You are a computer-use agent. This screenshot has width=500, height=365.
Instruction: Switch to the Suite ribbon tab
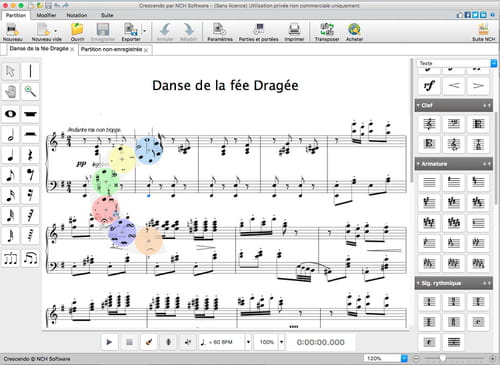point(107,15)
